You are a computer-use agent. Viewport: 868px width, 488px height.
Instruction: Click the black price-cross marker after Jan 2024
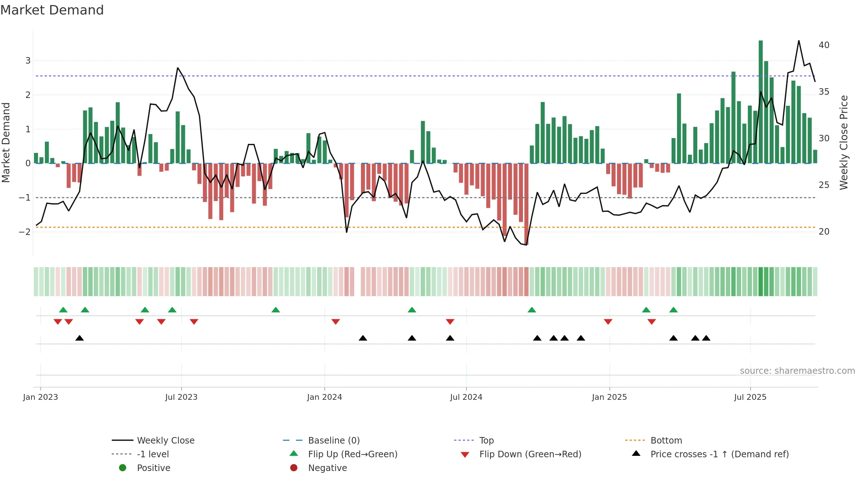coord(363,338)
